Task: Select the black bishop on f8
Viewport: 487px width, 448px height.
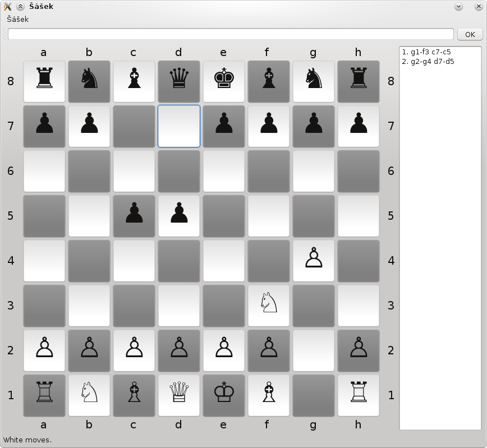Action: pyautogui.click(x=269, y=81)
